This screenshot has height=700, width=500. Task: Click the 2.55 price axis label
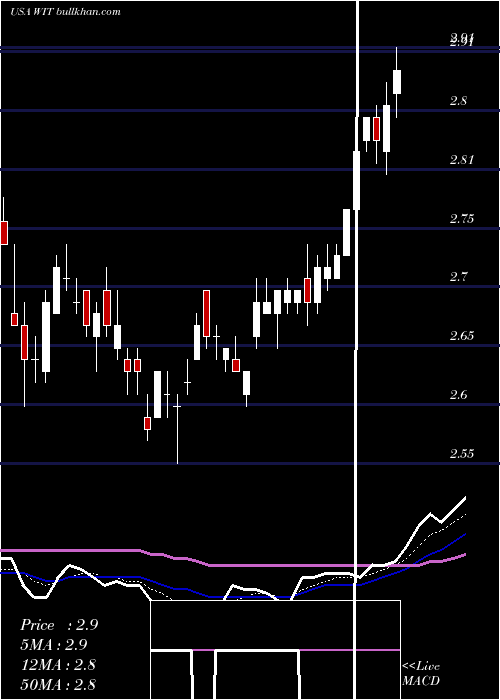[x=462, y=454]
